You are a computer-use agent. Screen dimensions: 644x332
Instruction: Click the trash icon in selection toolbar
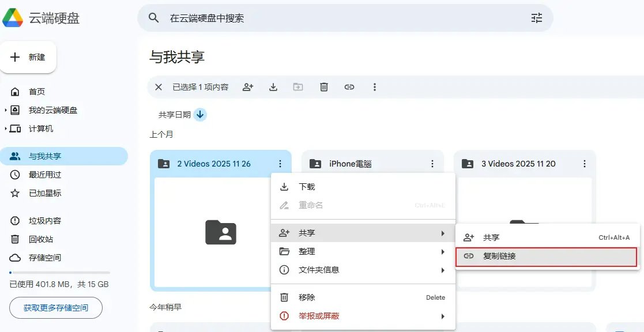click(324, 87)
